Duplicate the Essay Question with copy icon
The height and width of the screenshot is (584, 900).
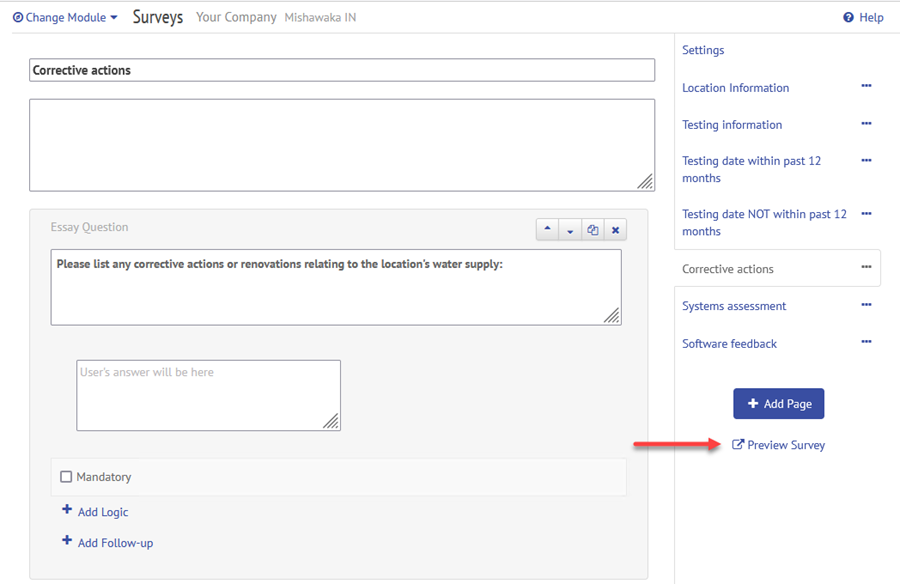pyautogui.click(x=593, y=230)
